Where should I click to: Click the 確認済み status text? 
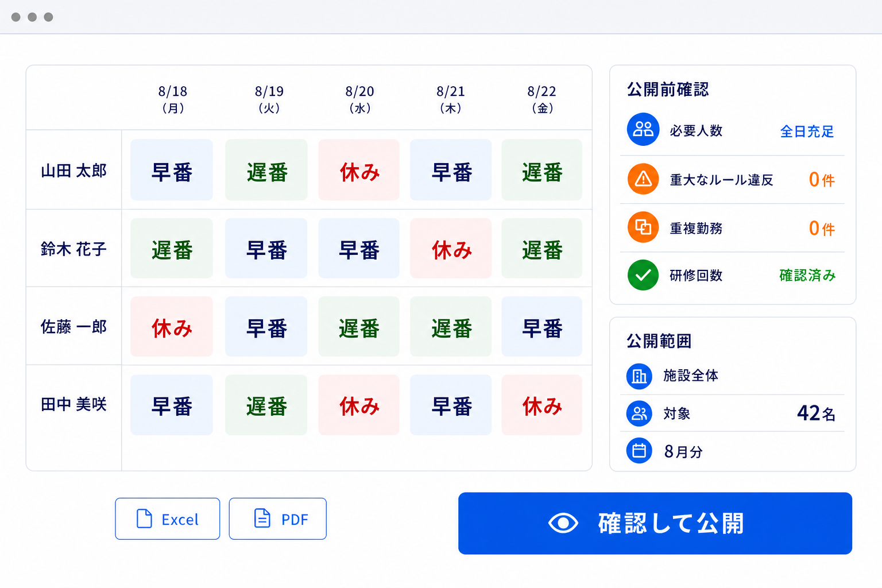click(807, 276)
